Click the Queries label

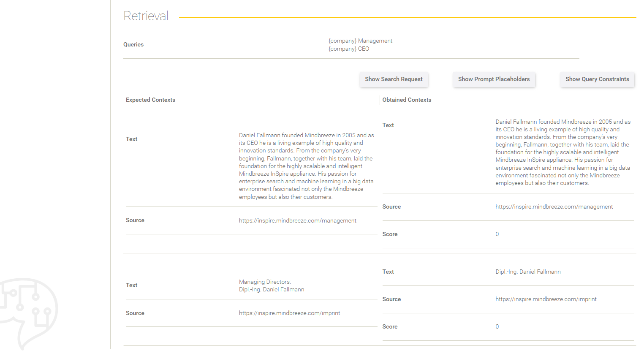(x=133, y=45)
